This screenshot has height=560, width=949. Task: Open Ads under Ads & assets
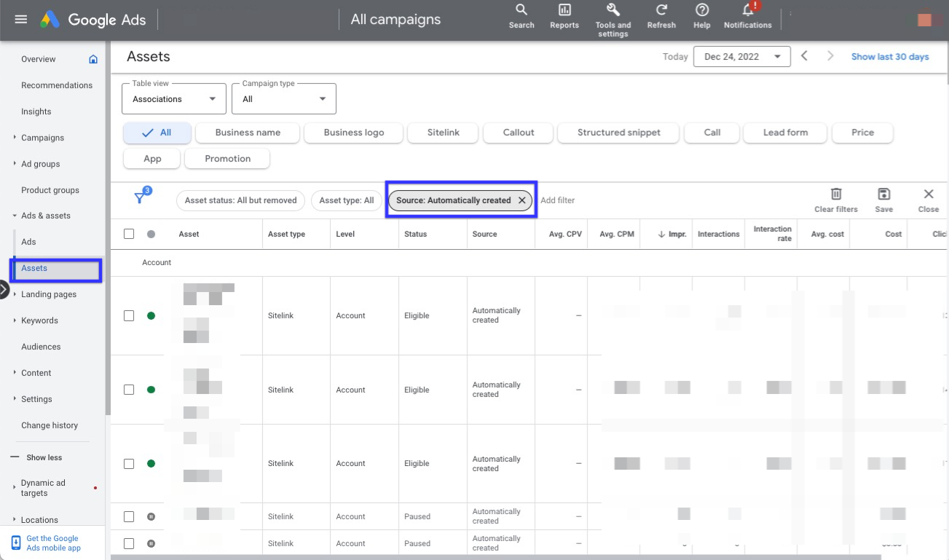28,242
